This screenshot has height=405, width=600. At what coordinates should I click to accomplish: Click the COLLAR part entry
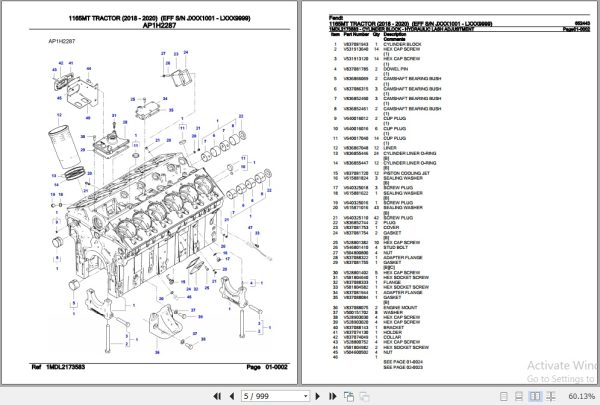pos(392,337)
